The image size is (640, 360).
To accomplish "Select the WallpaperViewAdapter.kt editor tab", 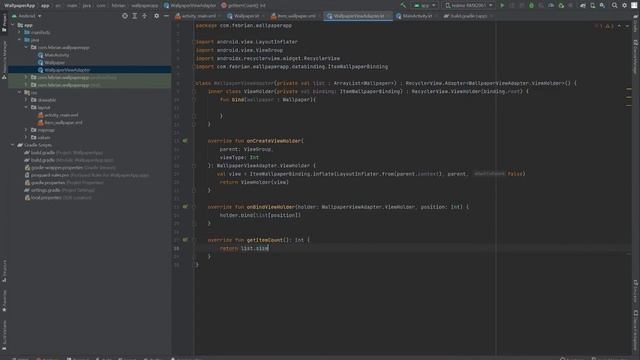I will tap(358, 16).
